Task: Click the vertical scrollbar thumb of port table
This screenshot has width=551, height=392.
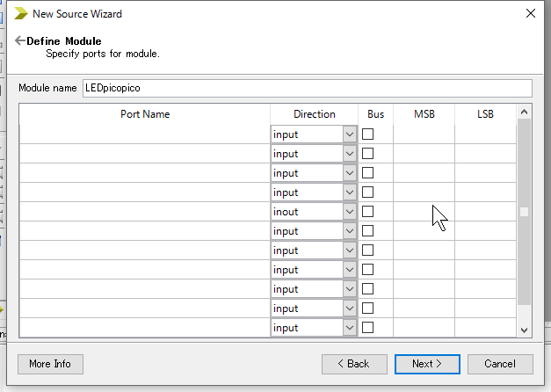Action: click(x=524, y=212)
